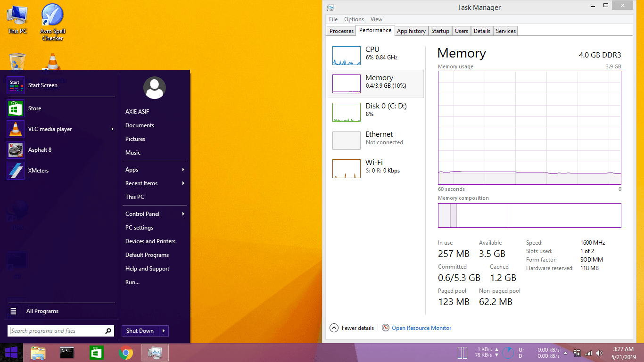Click the Store icon in Start menu
This screenshot has height=362, width=644.
pos(16,108)
